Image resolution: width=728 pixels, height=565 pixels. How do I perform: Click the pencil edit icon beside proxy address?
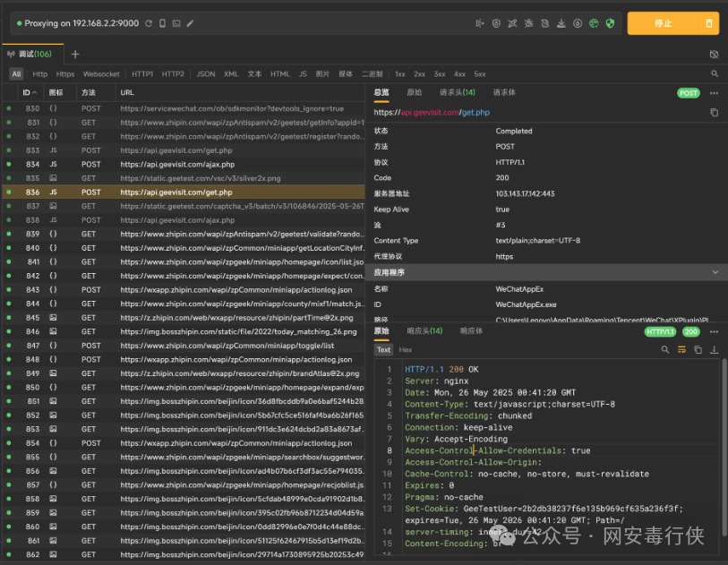[190, 23]
